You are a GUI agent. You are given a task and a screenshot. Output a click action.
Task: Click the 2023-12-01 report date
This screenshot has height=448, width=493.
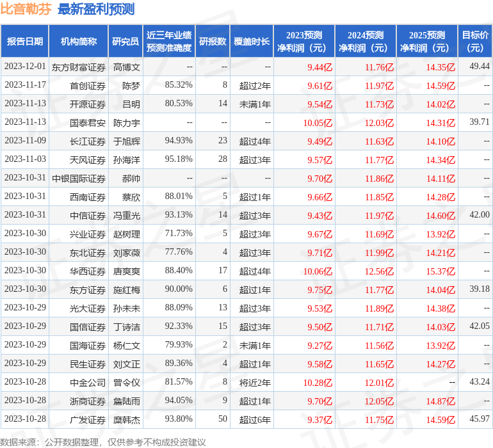point(25,66)
